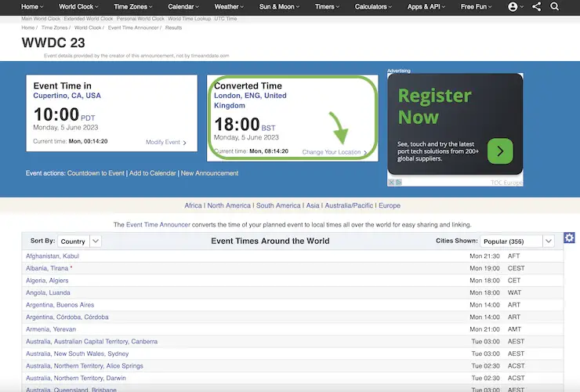The height and width of the screenshot is (392, 580).
Task: Click the green arrow button in advertisement
Action: (x=500, y=151)
